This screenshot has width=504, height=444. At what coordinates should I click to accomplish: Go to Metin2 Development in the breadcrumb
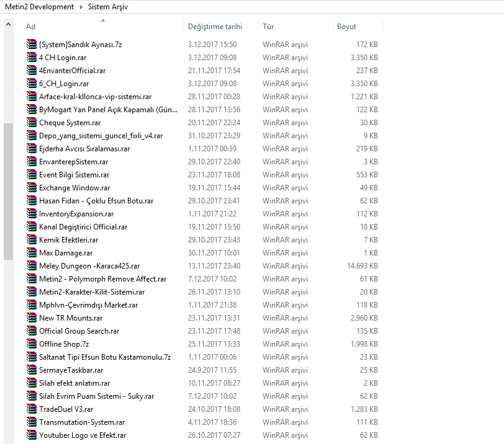pyautogui.click(x=39, y=7)
